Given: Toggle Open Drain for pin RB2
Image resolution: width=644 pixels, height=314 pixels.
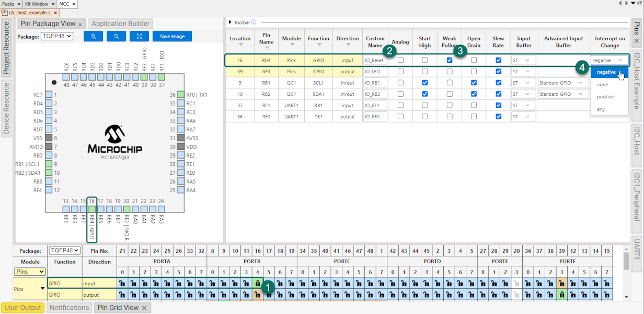Looking at the screenshot, I should pyautogui.click(x=474, y=94).
